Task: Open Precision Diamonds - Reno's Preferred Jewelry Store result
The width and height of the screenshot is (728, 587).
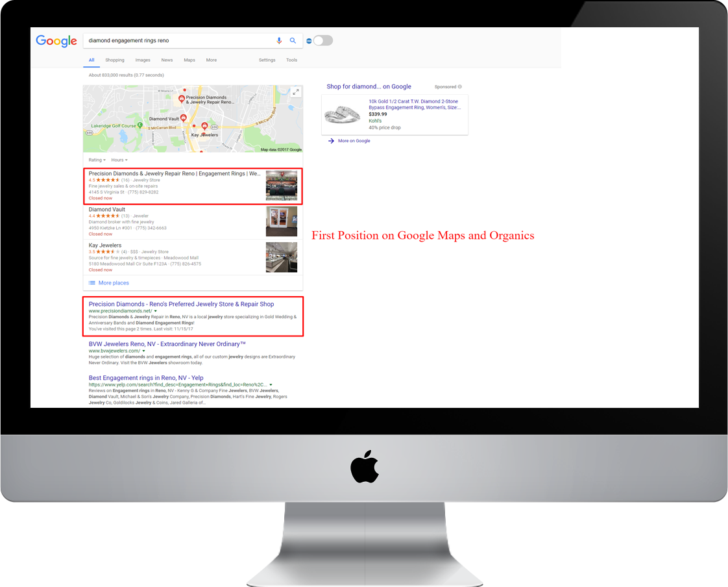Action: click(x=181, y=304)
